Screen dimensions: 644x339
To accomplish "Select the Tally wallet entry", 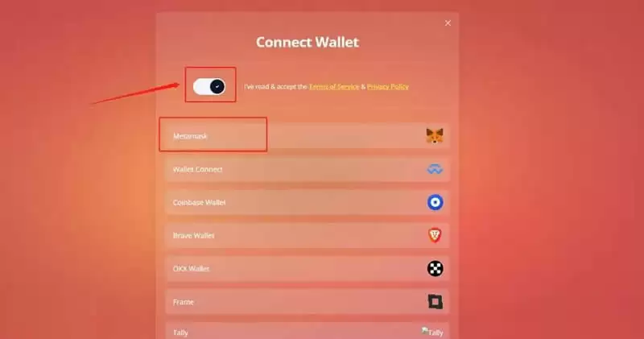I will coord(308,331).
